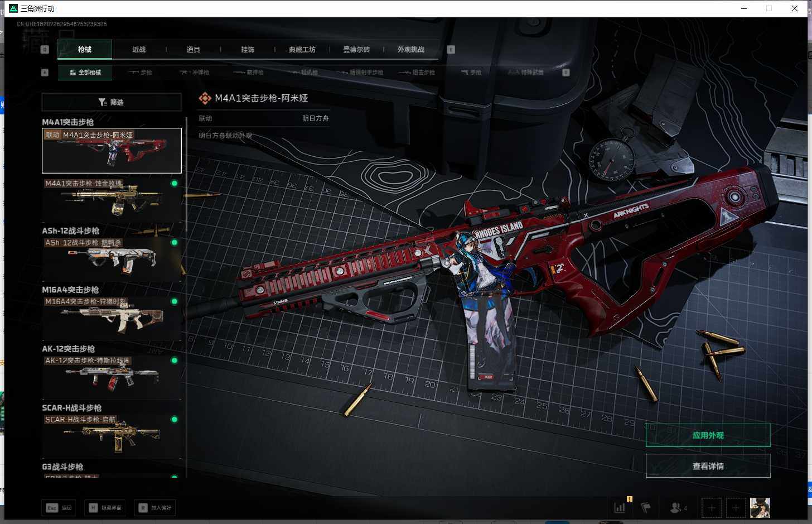Select the M4A1突击步枪-蚀金玫瑰 skin thumbnail
This screenshot has width=812, height=524.
[x=112, y=200]
